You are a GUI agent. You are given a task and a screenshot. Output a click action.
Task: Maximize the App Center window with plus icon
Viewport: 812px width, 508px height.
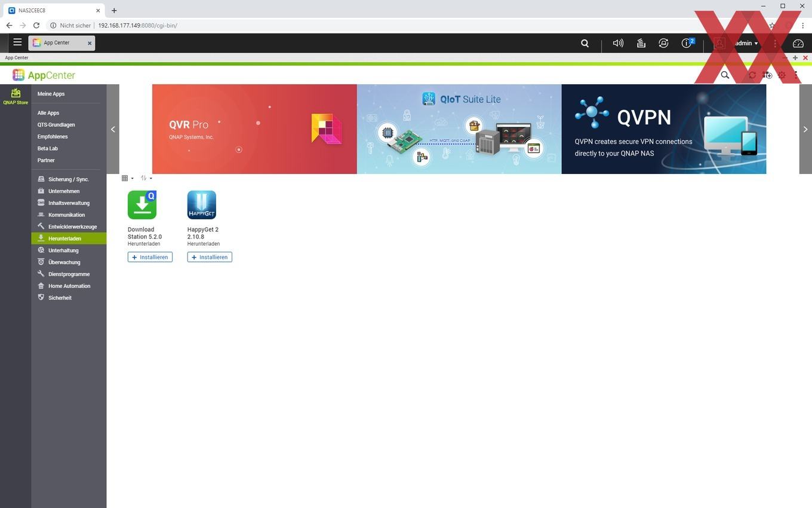coord(795,58)
